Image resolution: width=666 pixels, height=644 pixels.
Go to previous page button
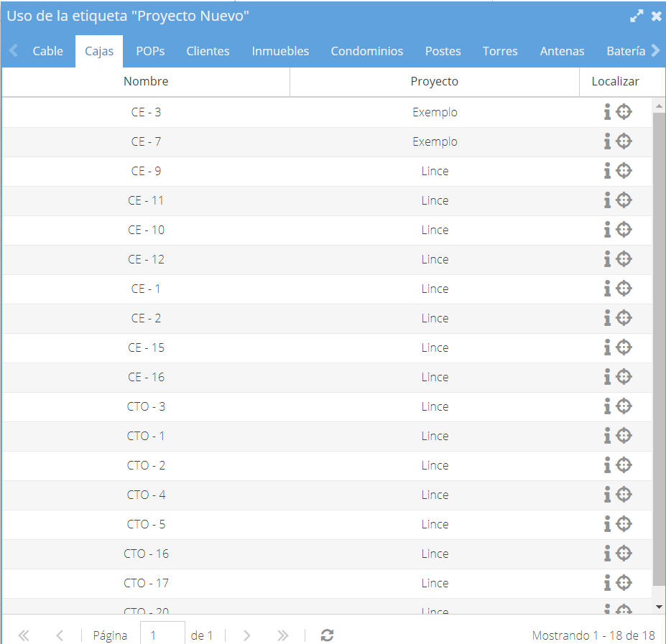click(x=60, y=635)
